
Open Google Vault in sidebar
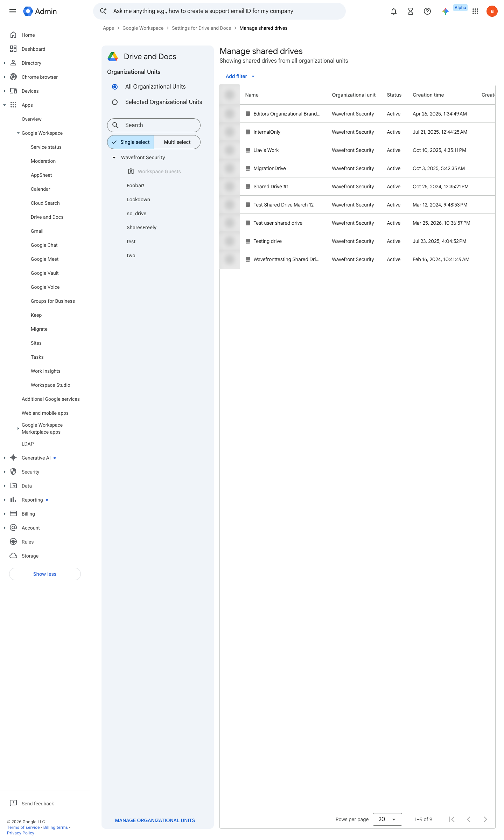coord(45,273)
